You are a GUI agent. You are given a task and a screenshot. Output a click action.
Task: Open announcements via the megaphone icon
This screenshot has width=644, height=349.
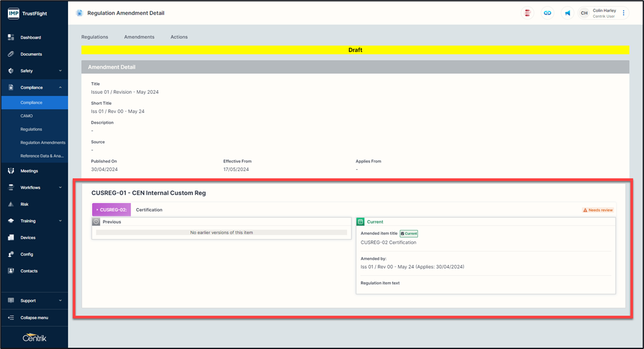pos(567,13)
